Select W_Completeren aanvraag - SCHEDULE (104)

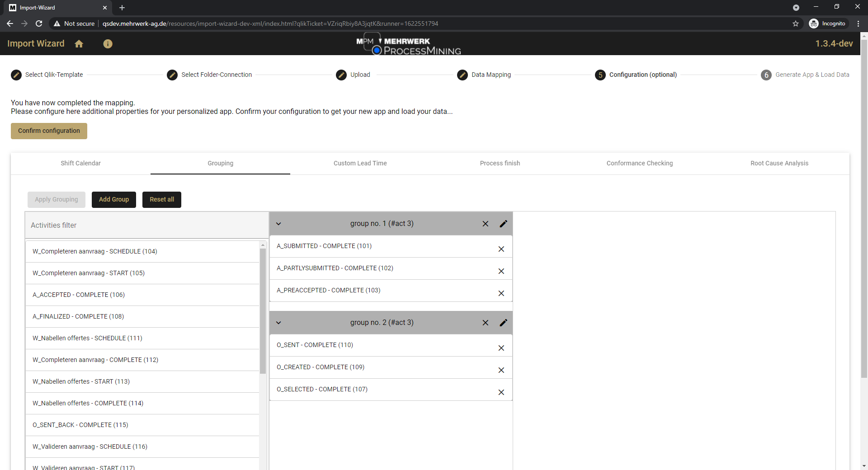point(142,251)
